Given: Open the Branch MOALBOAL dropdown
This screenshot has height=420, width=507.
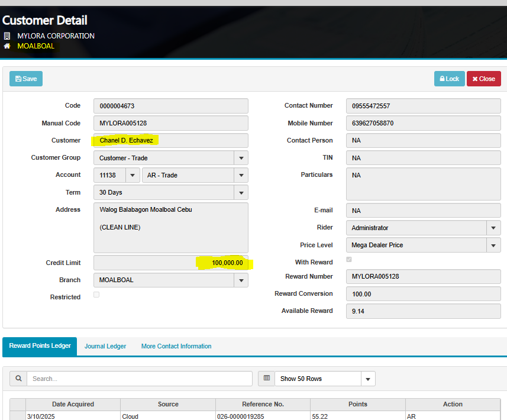Looking at the screenshot, I should (241, 280).
